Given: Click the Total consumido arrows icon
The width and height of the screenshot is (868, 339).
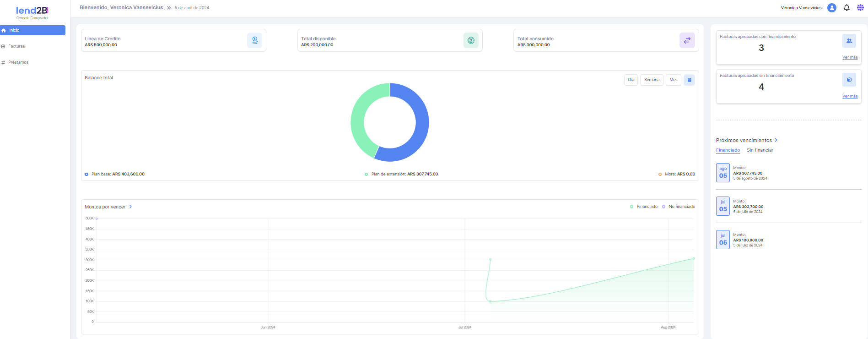Looking at the screenshot, I should 687,40.
